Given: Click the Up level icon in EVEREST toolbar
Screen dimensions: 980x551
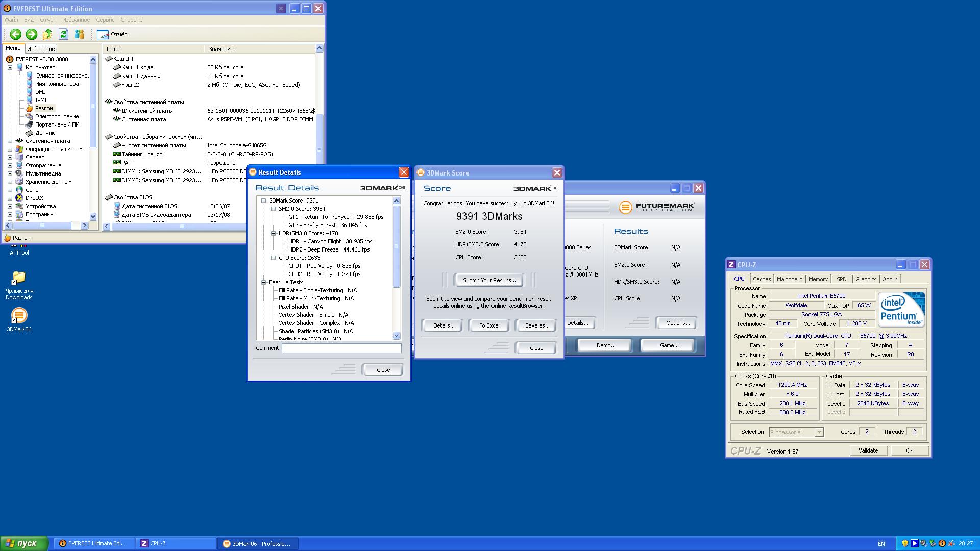Looking at the screenshot, I should pos(47,34).
